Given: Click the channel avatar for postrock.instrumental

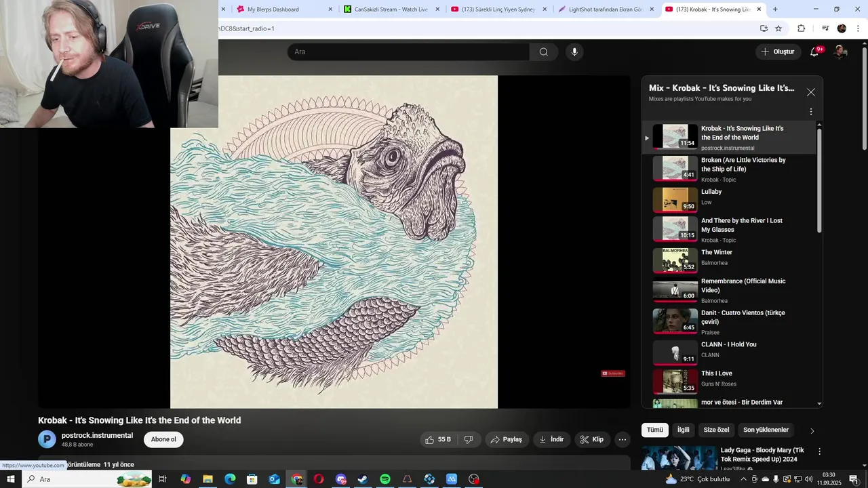Looking at the screenshot, I should (x=47, y=439).
